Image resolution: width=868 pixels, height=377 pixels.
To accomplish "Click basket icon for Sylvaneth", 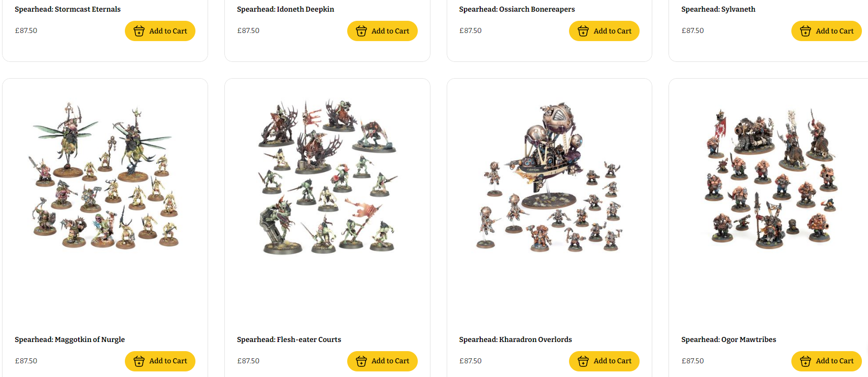I will click(806, 31).
